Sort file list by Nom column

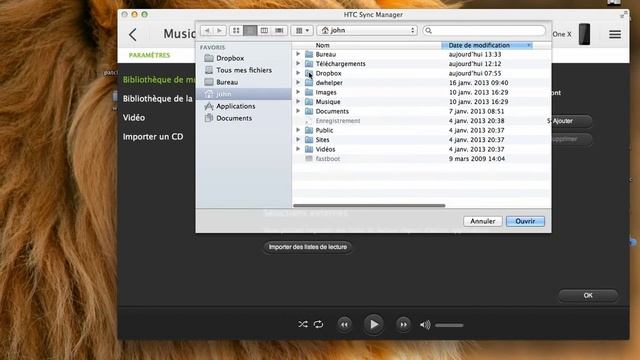click(x=322, y=45)
